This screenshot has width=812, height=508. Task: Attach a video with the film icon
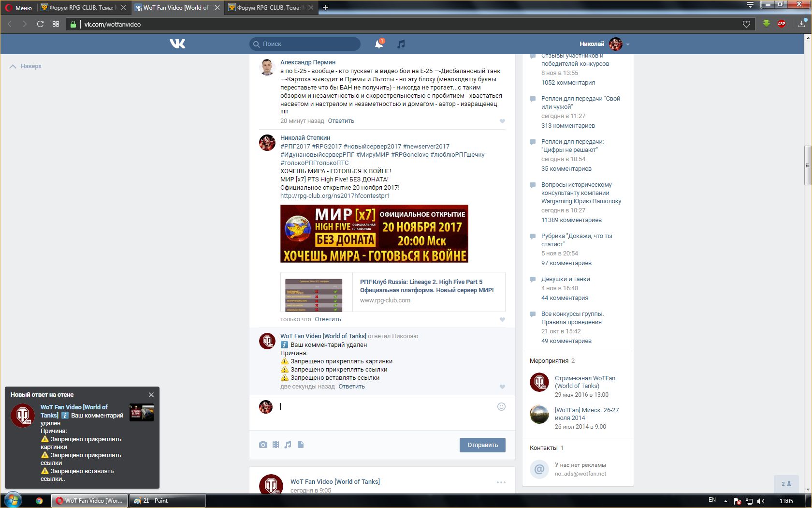275,445
